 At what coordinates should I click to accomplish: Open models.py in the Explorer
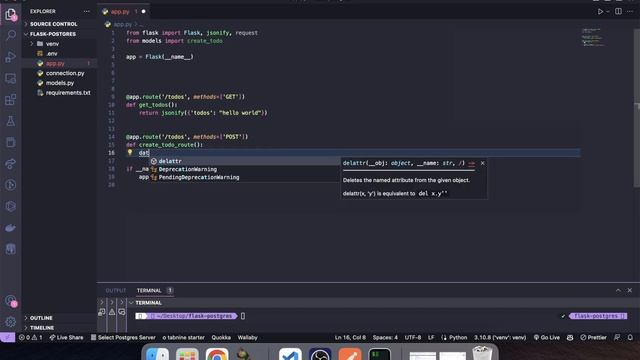click(60, 83)
